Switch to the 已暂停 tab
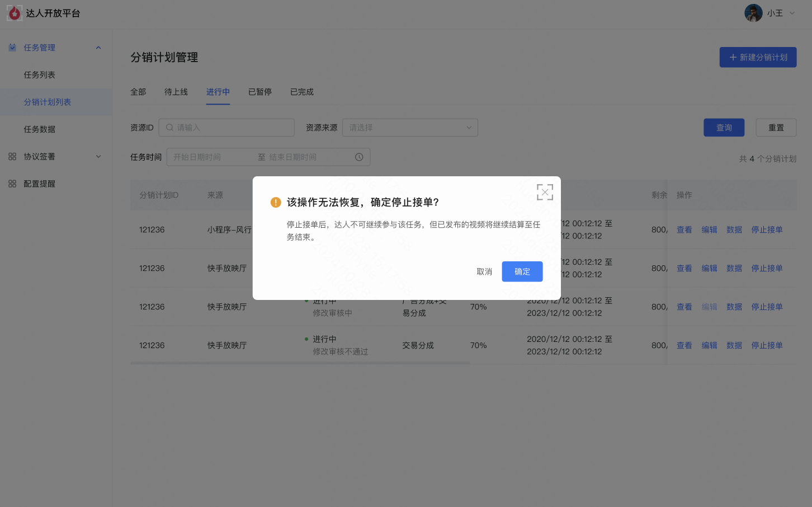Viewport: 812px width, 507px height. [x=259, y=92]
